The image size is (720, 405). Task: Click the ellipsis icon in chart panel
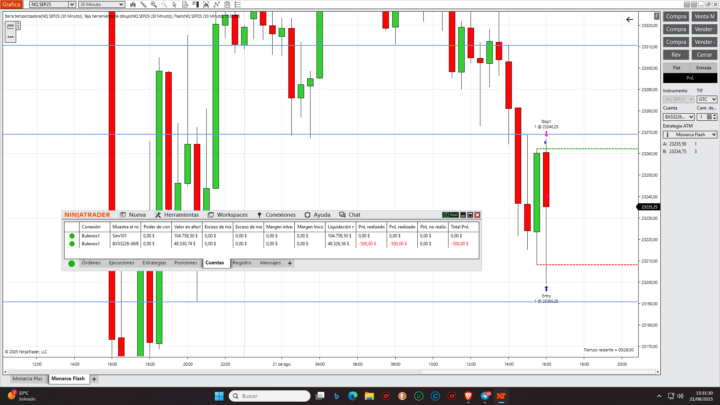pyautogui.click(x=10, y=37)
